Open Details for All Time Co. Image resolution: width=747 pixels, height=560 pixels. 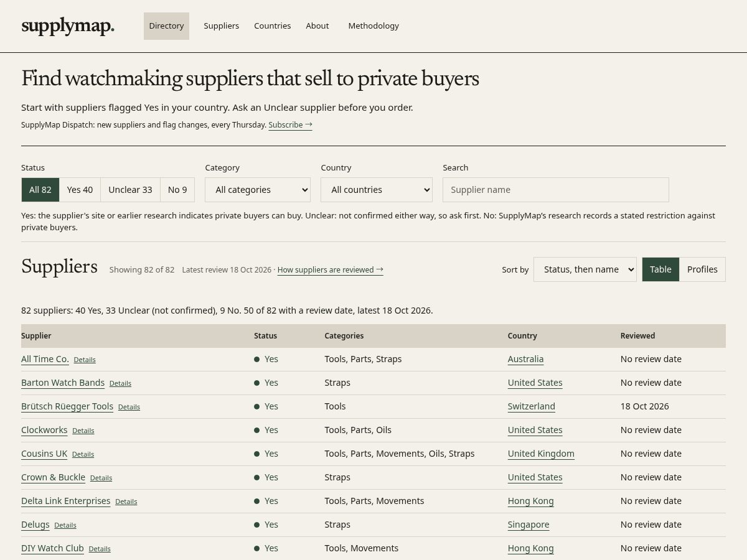coord(85,360)
